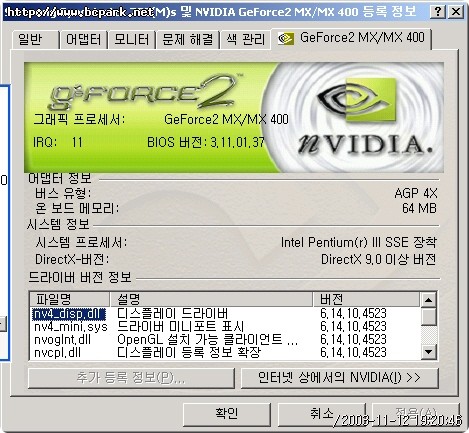Click the scroll down arrow in driver list
469x433 pixels.
428,352
